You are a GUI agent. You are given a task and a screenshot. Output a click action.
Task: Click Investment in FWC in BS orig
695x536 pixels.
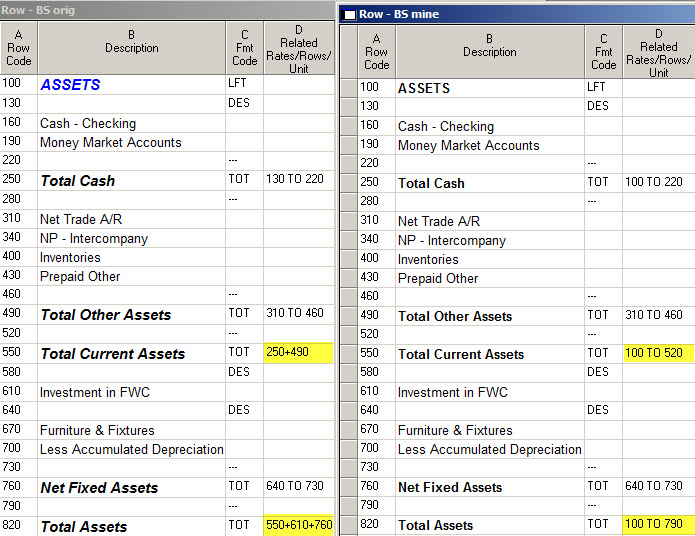click(95, 392)
